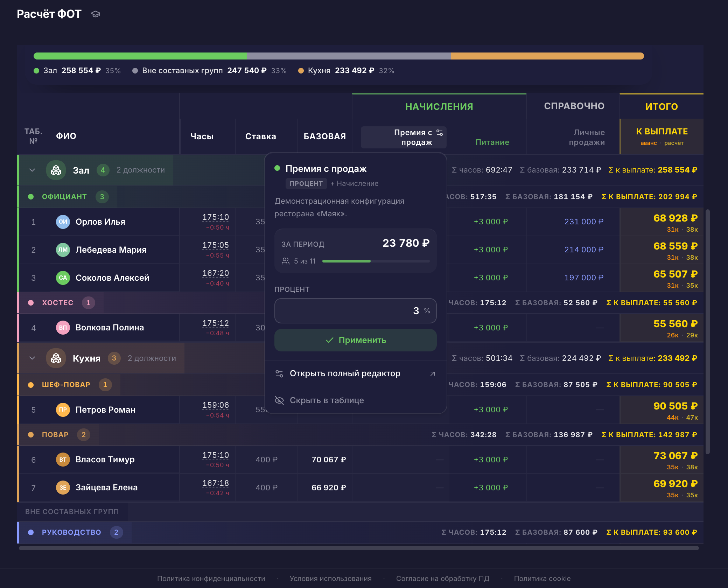The height and width of the screenshot is (588, 728).
Task: Click the Кухня group cubes icon
Action: 56,358
